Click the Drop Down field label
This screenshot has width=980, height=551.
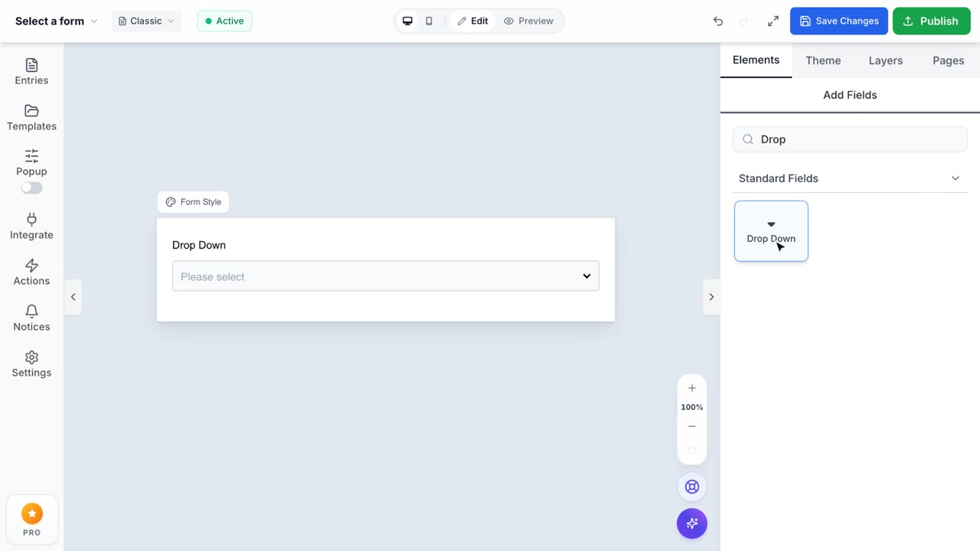click(199, 245)
